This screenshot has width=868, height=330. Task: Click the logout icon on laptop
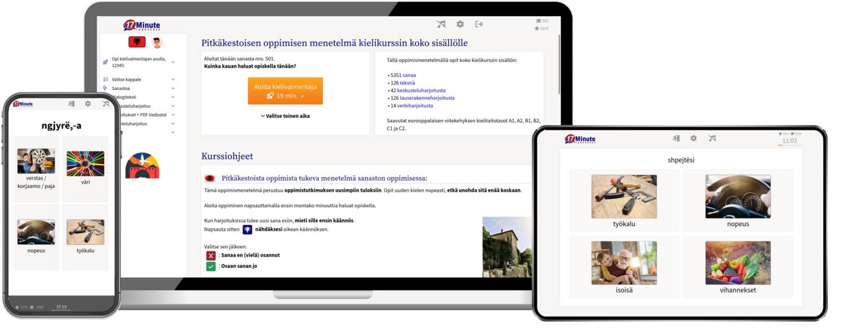(x=479, y=24)
